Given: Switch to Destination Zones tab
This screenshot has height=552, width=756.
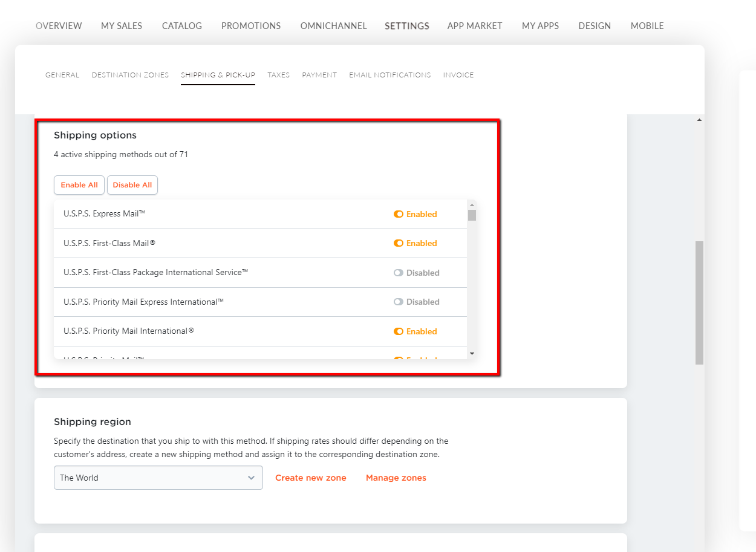Looking at the screenshot, I should [130, 75].
